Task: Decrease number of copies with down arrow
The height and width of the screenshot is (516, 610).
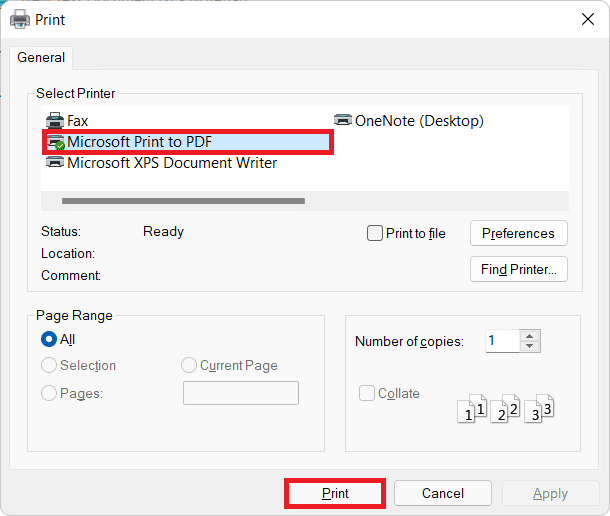Action: (529, 346)
